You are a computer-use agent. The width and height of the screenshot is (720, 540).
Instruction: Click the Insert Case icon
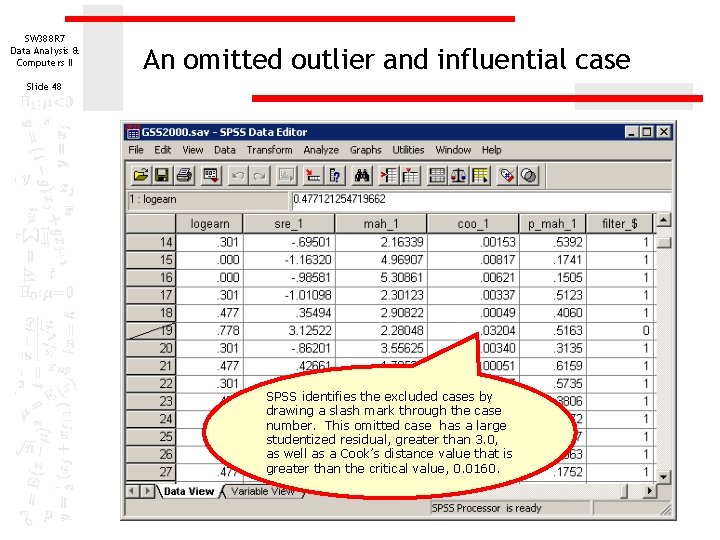[389, 175]
